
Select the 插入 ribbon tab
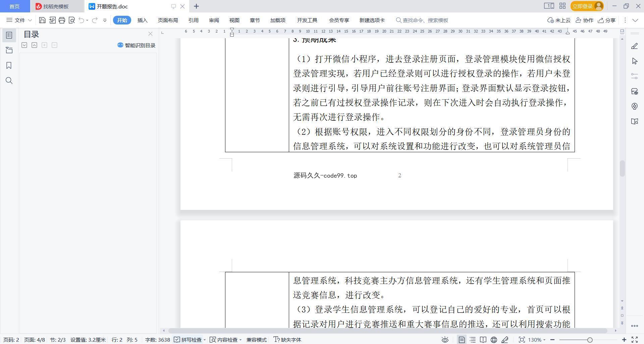[143, 20]
